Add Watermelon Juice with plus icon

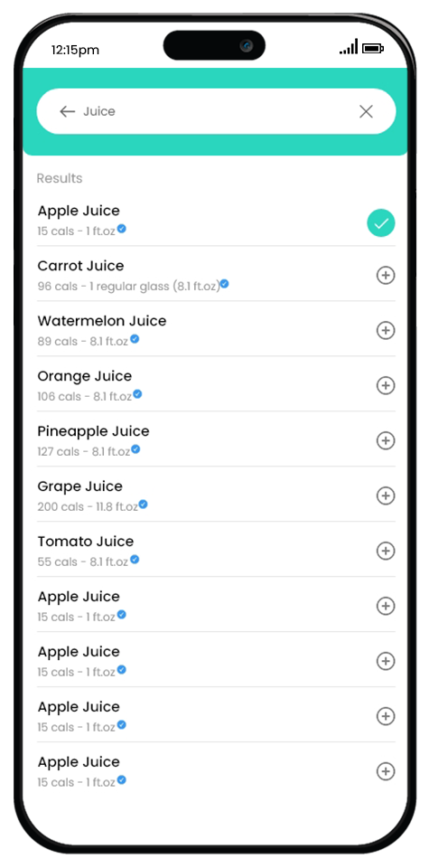click(x=386, y=331)
